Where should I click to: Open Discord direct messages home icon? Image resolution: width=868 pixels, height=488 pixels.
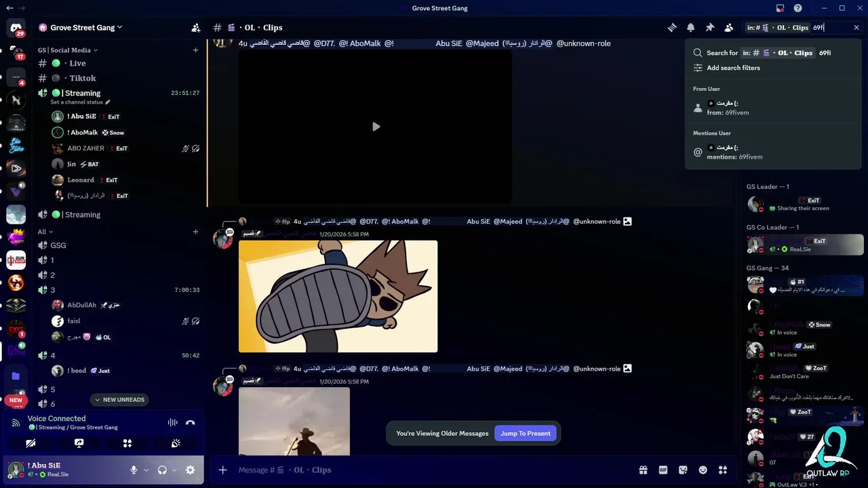[16, 28]
